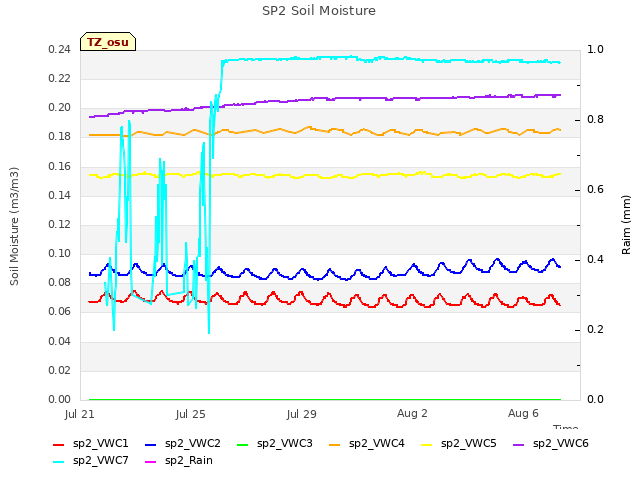Click the 0.20 left axis tick label

coord(59,108)
